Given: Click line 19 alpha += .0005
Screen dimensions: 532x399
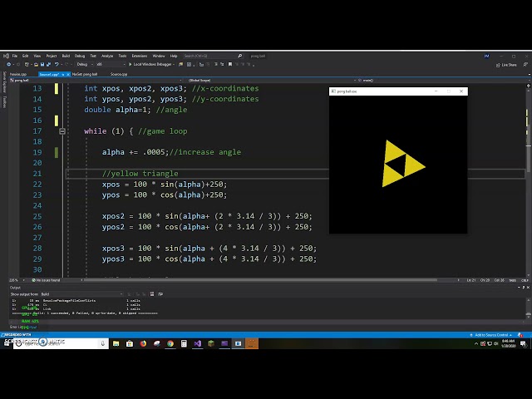Looking at the screenshot, I should coord(171,152).
